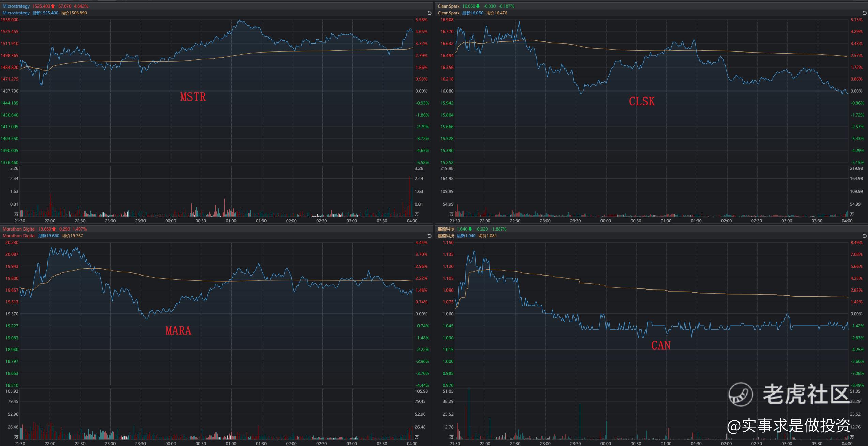The height and width of the screenshot is (446, 868).
Task: Click the 18.510 bottom price axis label
Action: click(12, 385)
